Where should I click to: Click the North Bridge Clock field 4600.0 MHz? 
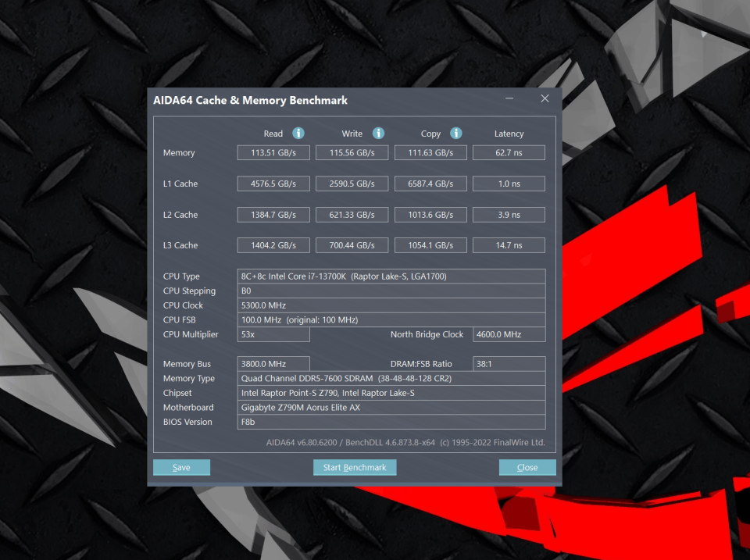(x=509, y=334)
